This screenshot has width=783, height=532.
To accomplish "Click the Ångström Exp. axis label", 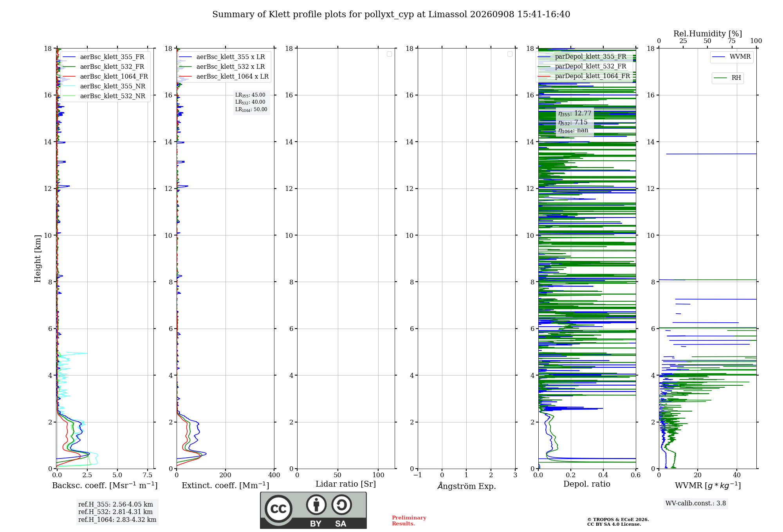I will (467, 486).
